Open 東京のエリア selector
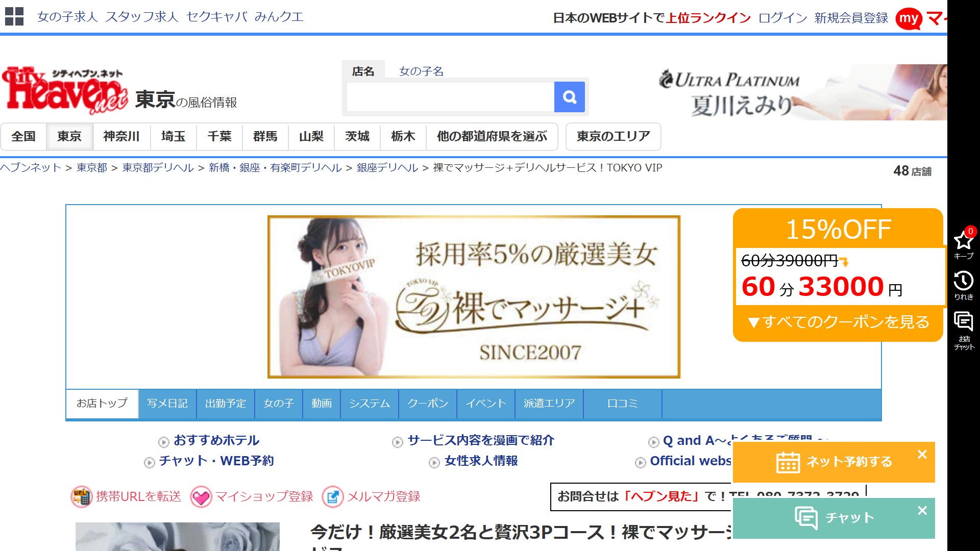Image resolution: width=980 pixels, height=551 pixels. click(x=614, y=137)
